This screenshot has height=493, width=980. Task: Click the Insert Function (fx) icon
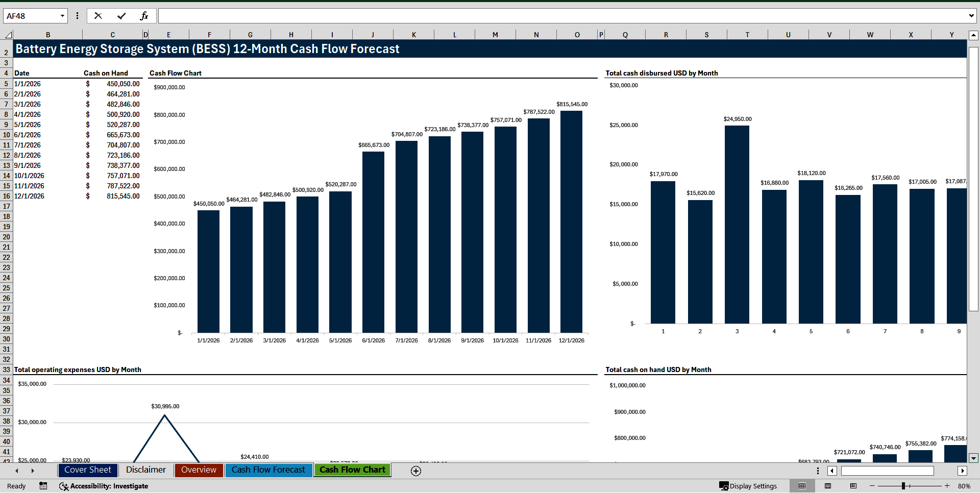(145, 15)
